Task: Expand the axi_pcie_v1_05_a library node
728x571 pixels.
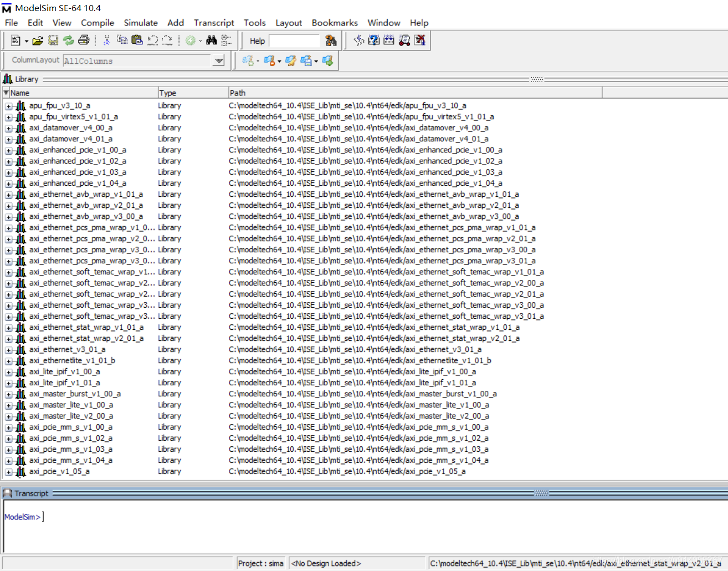Action: pyautogui.click(x=8, y=472)
